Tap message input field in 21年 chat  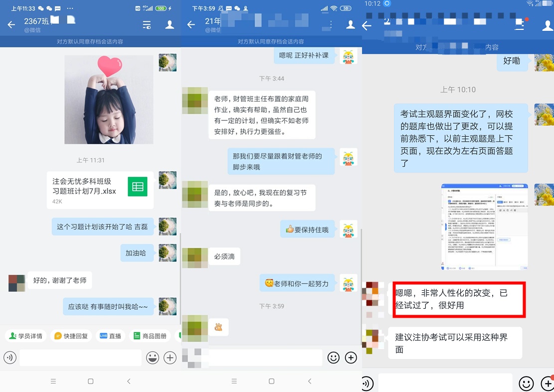tap(265, 358)
